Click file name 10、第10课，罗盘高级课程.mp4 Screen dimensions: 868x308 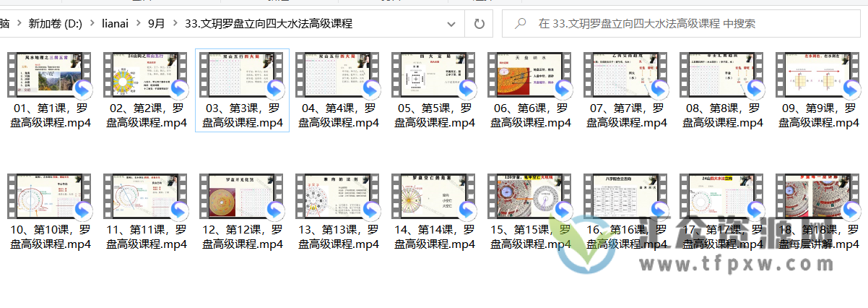click(51, 237)
